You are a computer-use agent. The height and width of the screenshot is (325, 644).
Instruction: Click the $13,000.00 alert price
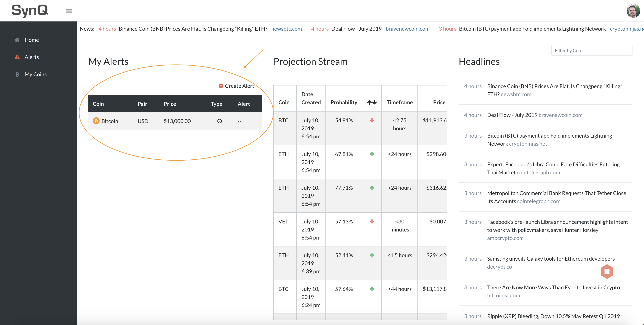tap(177, 121)
